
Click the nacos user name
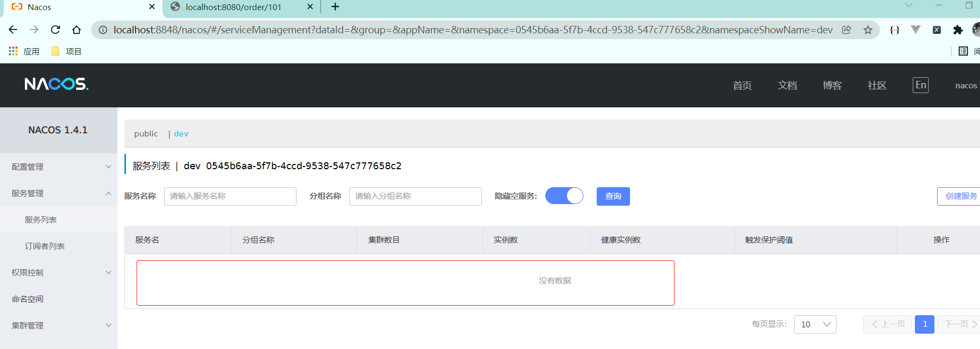coord(966,85)
